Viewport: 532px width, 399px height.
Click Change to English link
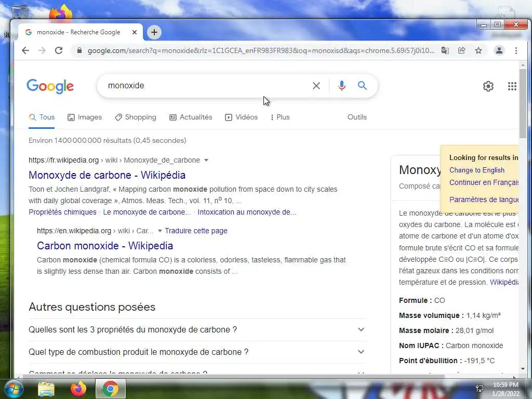point(477,170)
